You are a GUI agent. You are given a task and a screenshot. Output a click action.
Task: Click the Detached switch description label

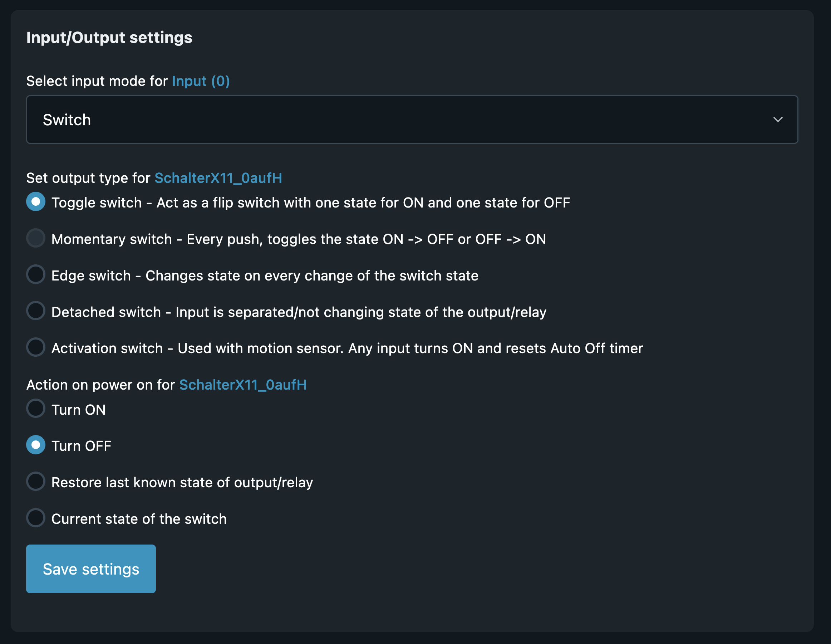[299, 312]
